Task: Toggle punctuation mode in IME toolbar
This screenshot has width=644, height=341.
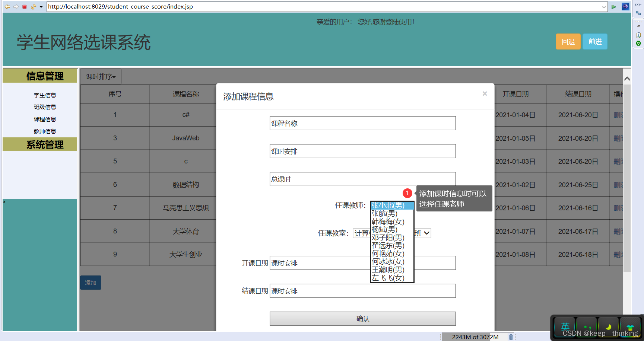Action: [x=587, y=326]
